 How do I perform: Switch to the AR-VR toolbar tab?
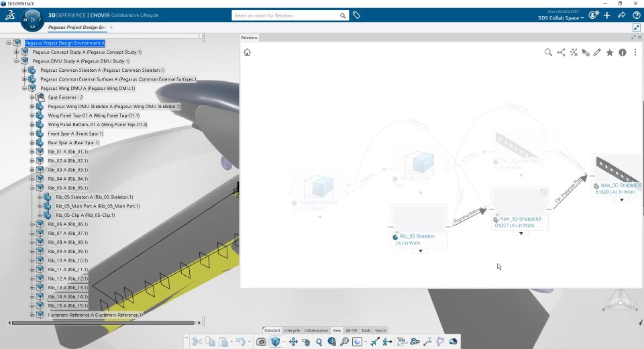351,330
